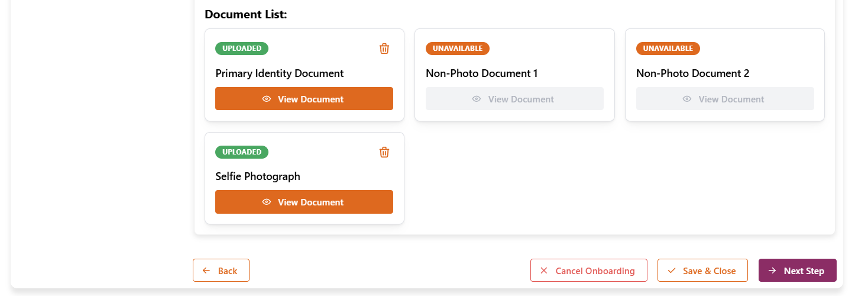This screenshot has height=296, width=868.
Task: Click eye icon in Selfie Photograph View Document
Action: tap(267, 202)
